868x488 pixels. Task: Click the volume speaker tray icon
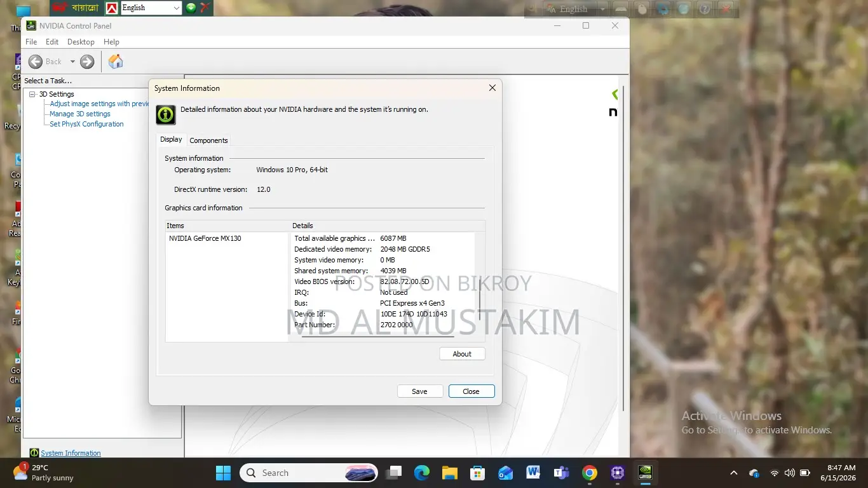point(789,473)
